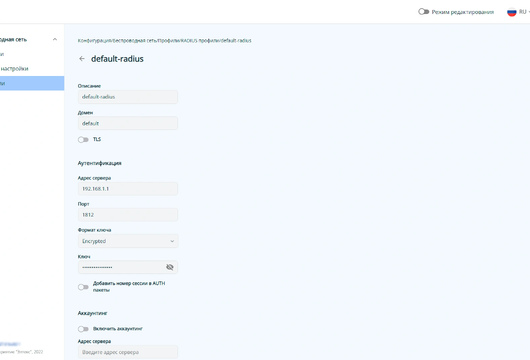Toggle Режим редактирования switch
530x360 pixels.
point(424,12)
